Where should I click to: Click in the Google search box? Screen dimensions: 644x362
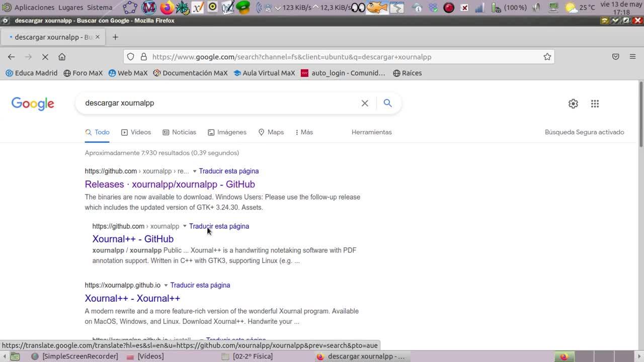coord(219,103)
